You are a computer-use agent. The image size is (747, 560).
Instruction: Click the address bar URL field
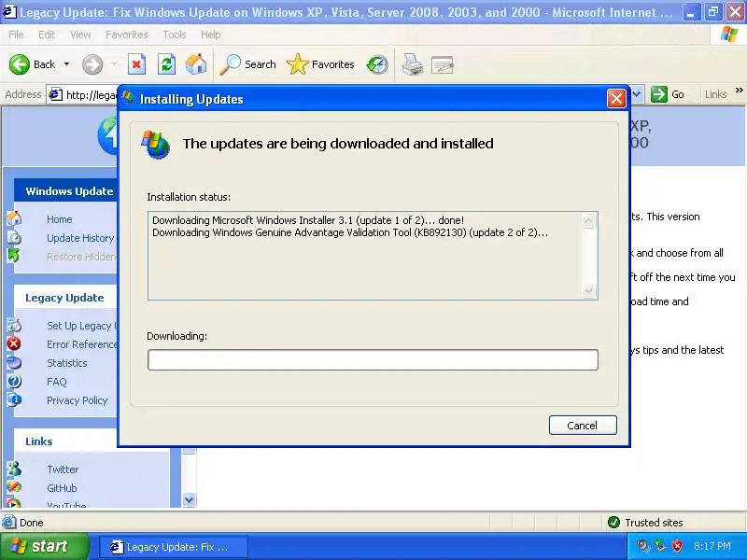91,95
